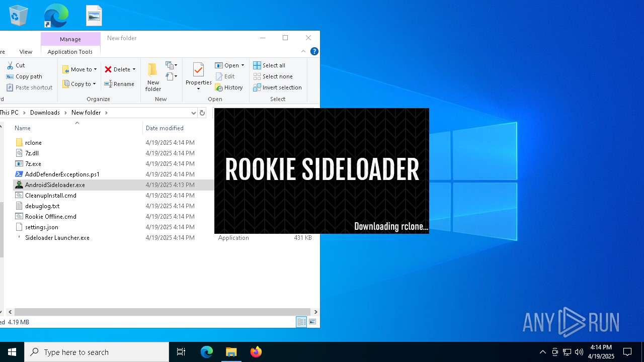This screenshot has width=644, height=362.
Task: Select debuglog.txt file
Action: tap(42, 206)
